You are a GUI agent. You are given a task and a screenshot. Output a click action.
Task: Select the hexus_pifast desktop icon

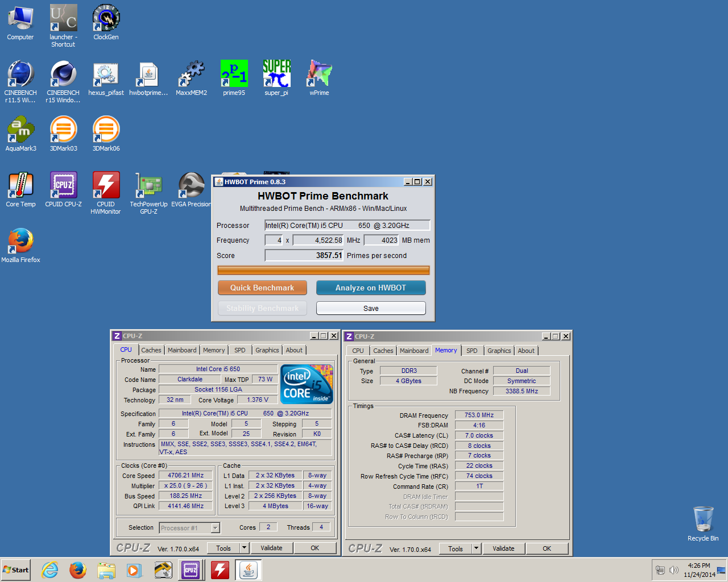pyautogui.click(x=106, y=78)
